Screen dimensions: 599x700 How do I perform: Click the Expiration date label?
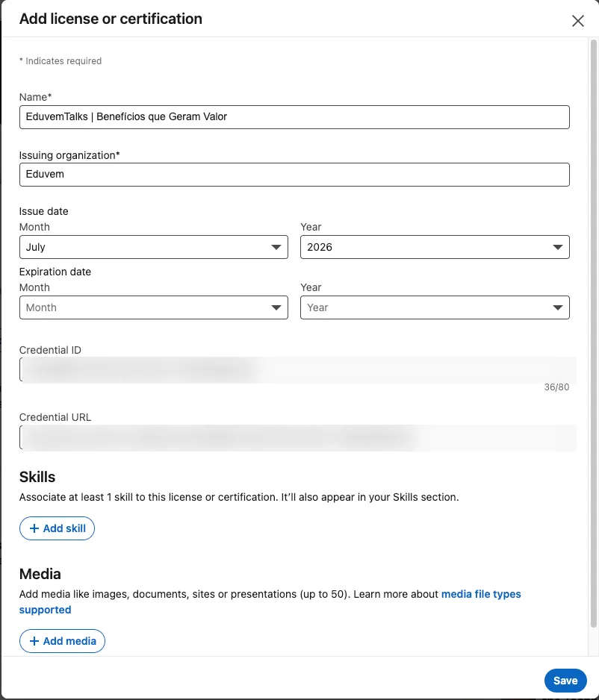[55, 272]
